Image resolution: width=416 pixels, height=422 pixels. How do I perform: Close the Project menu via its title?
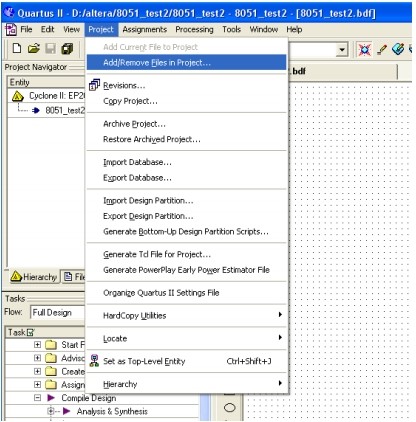(101, 30)
